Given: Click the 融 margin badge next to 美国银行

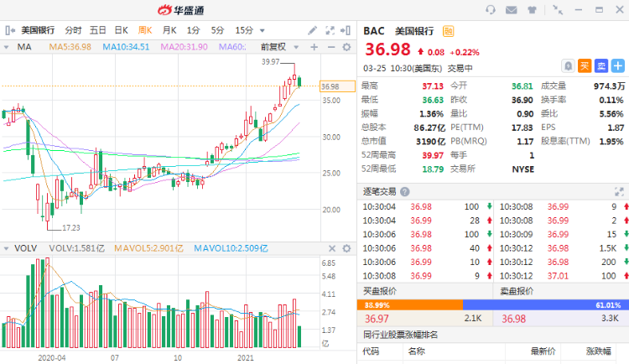Looking at the screenshot, I should 449,30.
